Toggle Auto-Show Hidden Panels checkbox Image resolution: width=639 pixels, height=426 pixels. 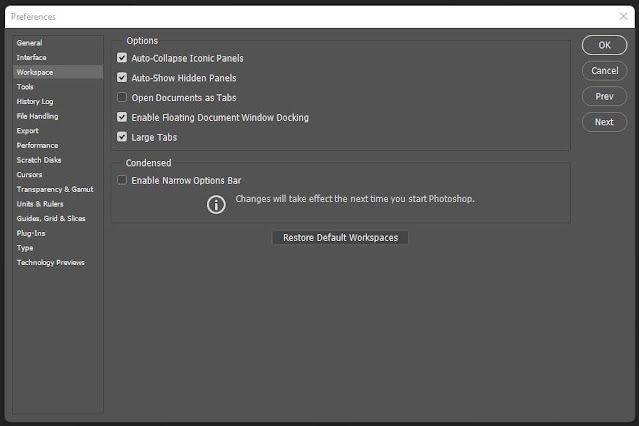click(x=122, y=77)
